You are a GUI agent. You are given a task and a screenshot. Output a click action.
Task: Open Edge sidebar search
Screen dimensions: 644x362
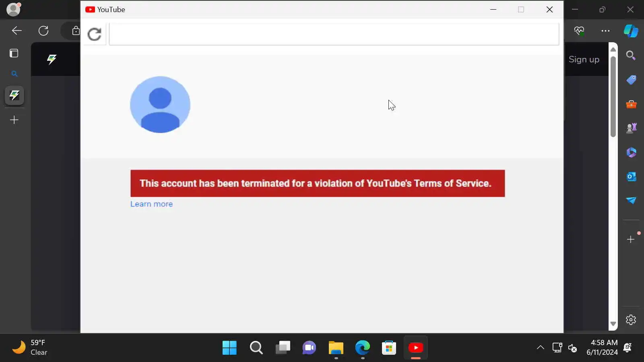tap(631, 55)
